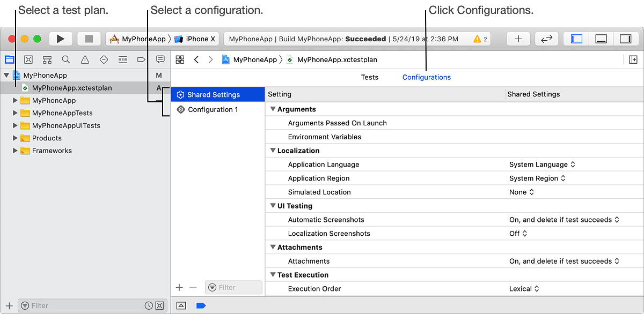Click Environment Variables row
The image size is (644, 314).
coord(454,137)
